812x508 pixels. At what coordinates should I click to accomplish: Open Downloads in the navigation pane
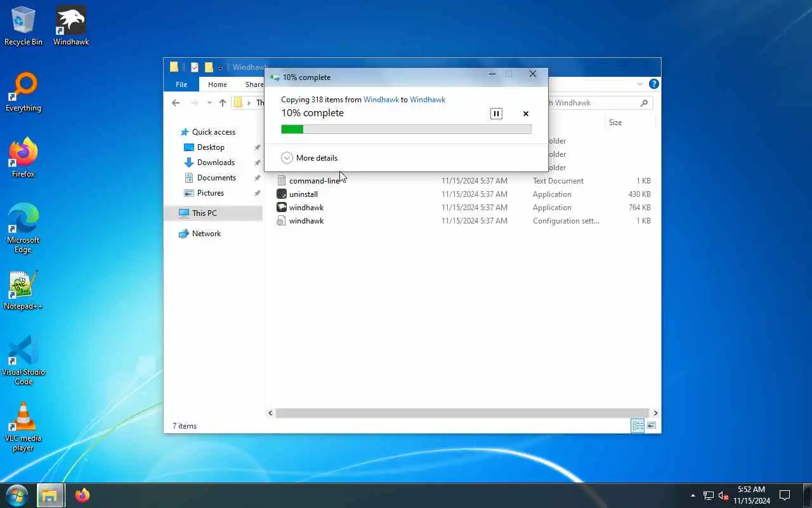pyautogui.click(x=216, y=163)
